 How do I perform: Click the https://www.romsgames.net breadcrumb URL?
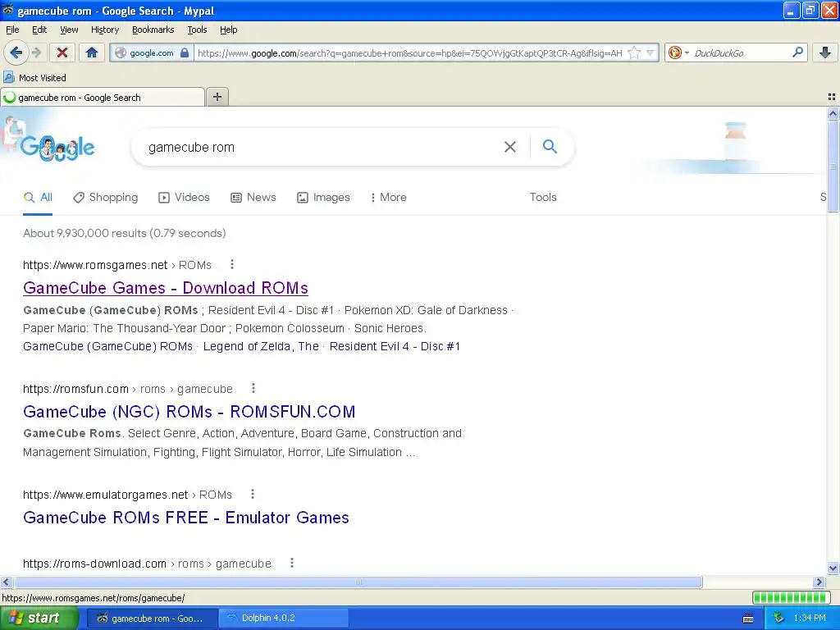click(x=95, y=265)
